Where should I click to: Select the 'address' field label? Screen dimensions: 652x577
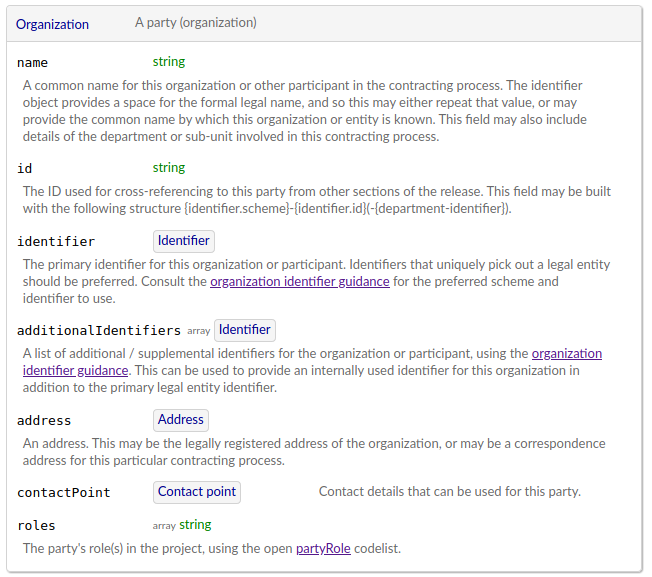coord(44,421)
